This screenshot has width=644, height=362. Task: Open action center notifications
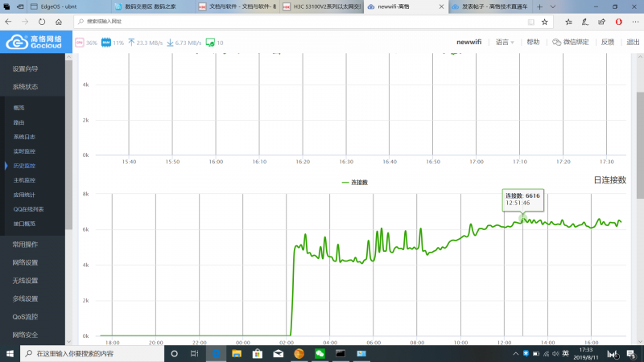pos(631,353)
